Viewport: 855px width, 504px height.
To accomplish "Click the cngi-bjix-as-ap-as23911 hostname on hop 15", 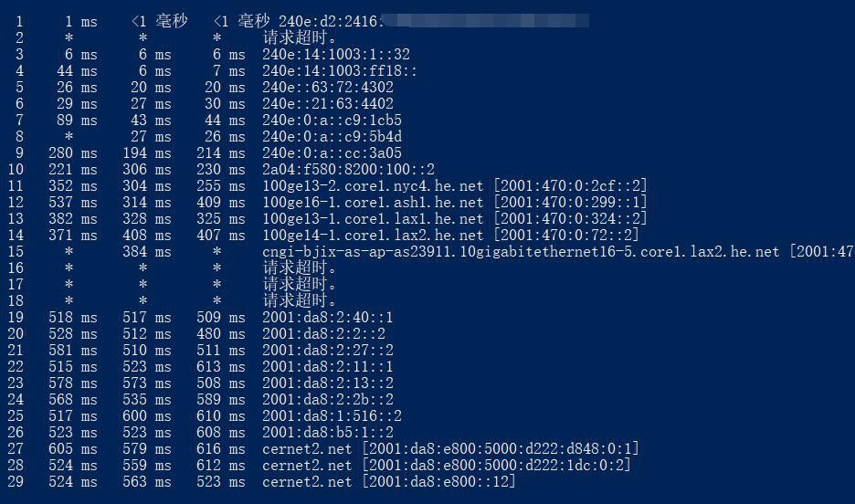I will [x=521, y=252].
